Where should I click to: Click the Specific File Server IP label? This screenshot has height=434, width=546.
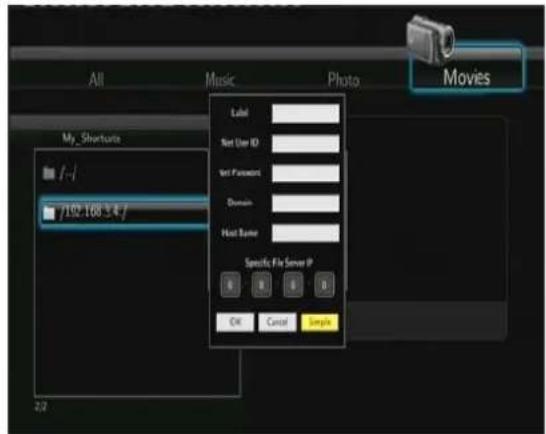(279, 263)
